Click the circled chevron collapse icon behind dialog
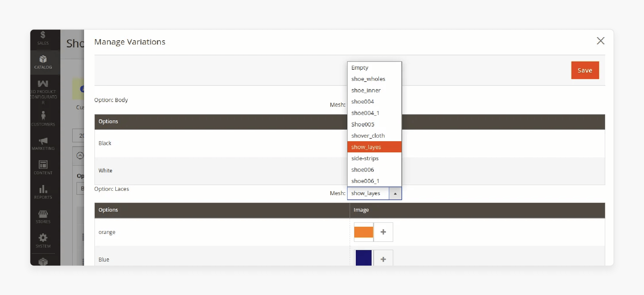The image size is (644, 295). [x=80, y=156]
